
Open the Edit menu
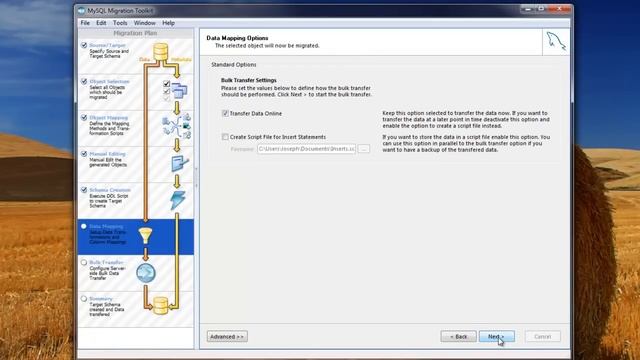[101, 23]
